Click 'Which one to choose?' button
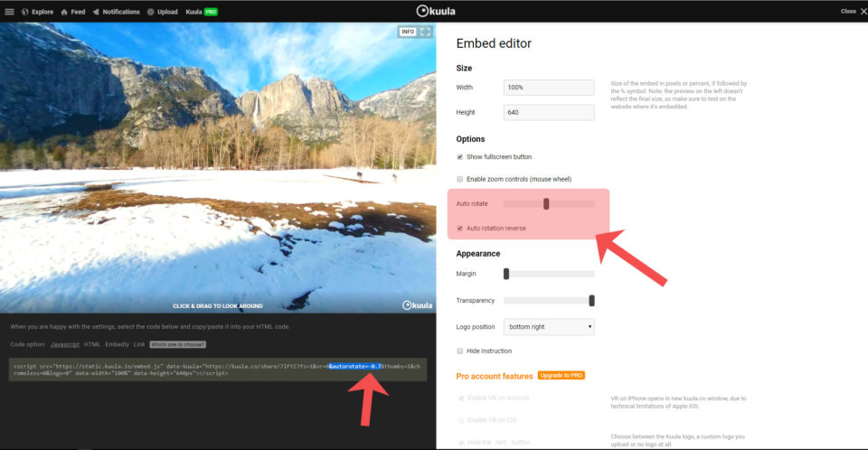Viewport: 868px width, 450px height. 178,344
